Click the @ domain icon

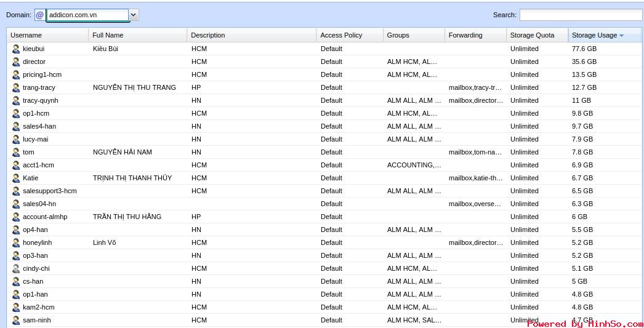pyautogui.click(x=40, y=15)
